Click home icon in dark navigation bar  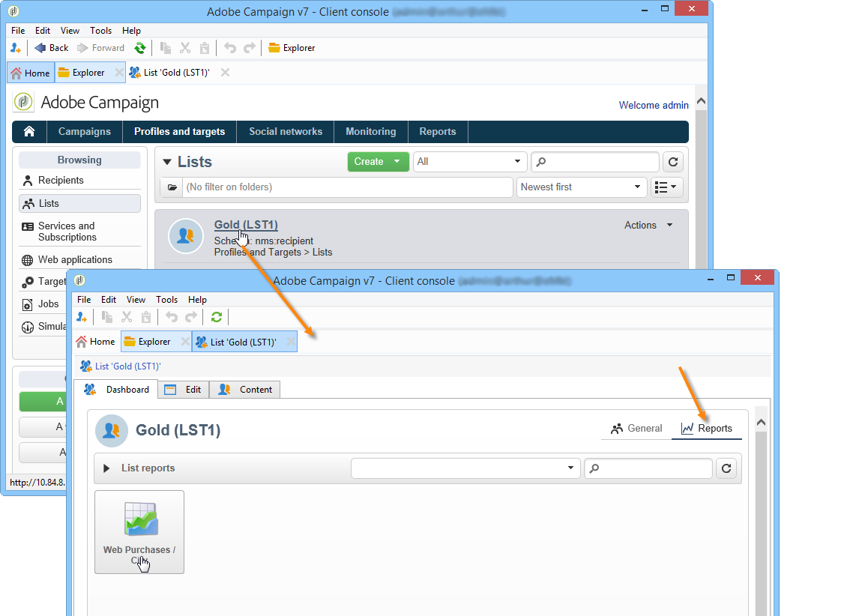29,131
